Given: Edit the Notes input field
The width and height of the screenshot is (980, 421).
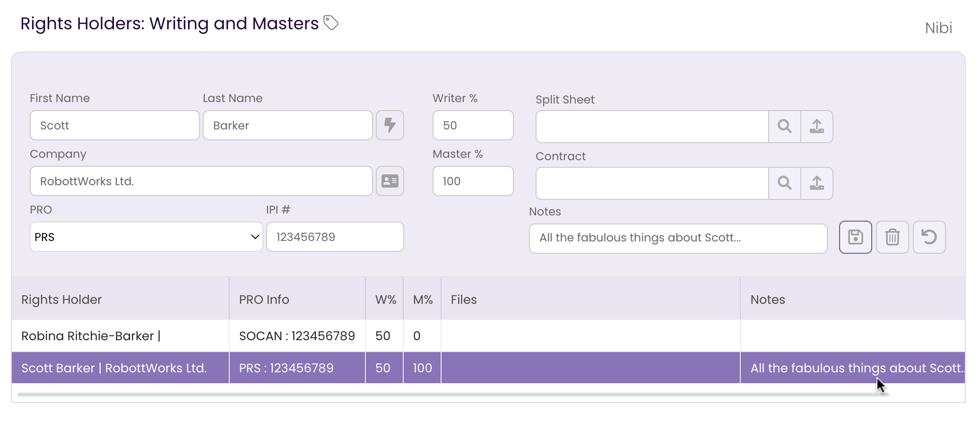Looking at the screenshot, I should click(678, 239).
